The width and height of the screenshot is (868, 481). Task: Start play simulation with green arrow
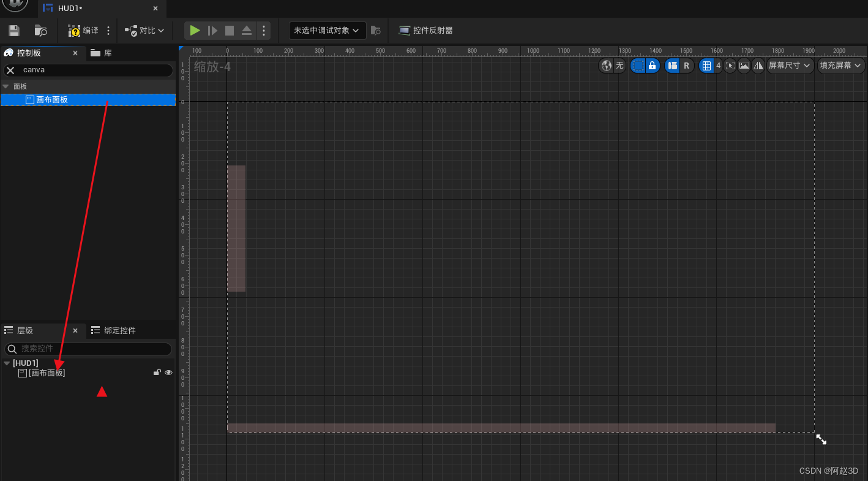(195, 31)
